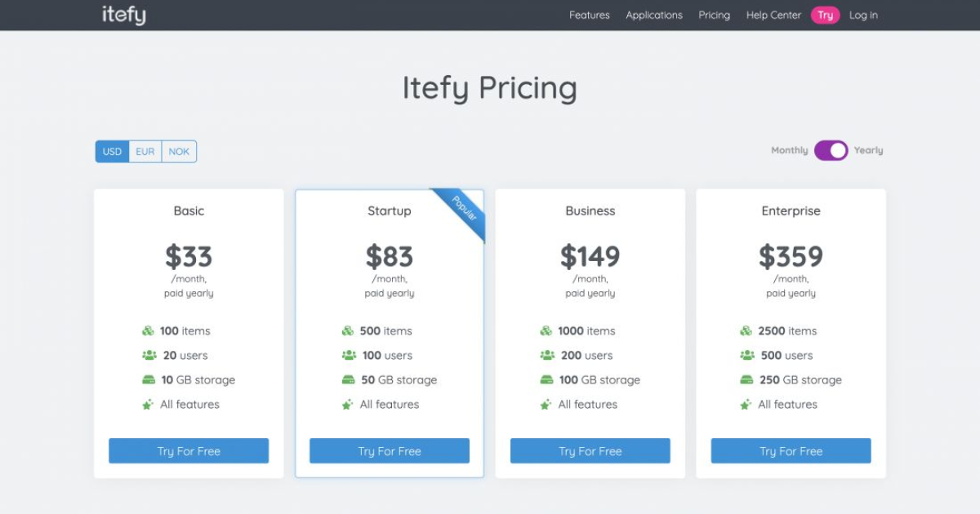Image resolution: width=980 pixels, height=514 pixels.
Task: Click the Pricing navigation item
Action: click(x=714, y=15)
